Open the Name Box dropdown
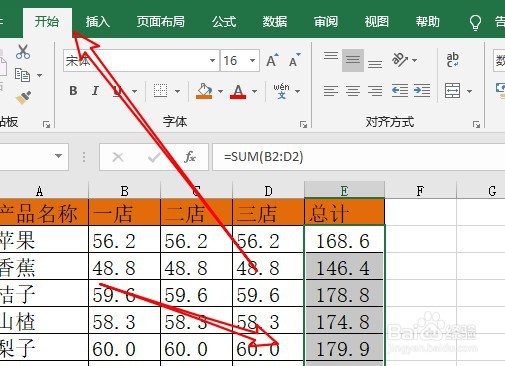Screen dimensions: 505x366 coord(59,156)
